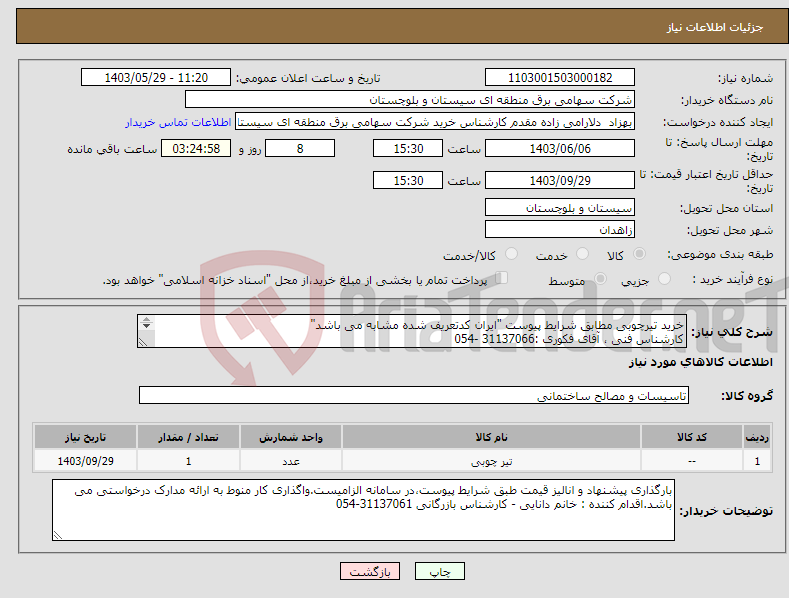The width and height of the screenshot is (789, 598).
Task: Click the price validity date field 1403/09/29
Action: [x=560, y=180]
